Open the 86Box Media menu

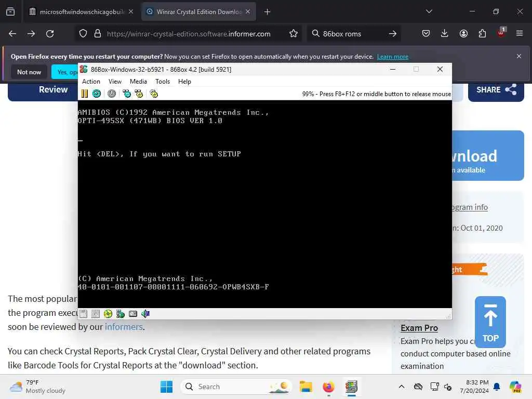tap(138, 82)
